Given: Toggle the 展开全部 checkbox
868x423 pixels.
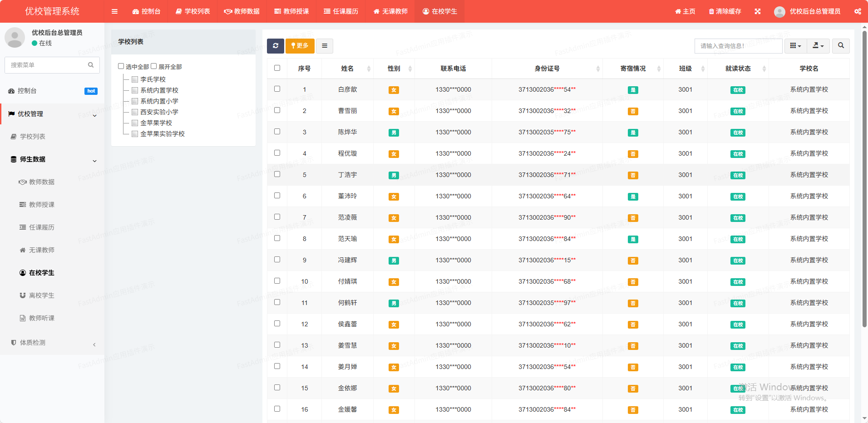Looking at the screenshot, I should [154, 66].
